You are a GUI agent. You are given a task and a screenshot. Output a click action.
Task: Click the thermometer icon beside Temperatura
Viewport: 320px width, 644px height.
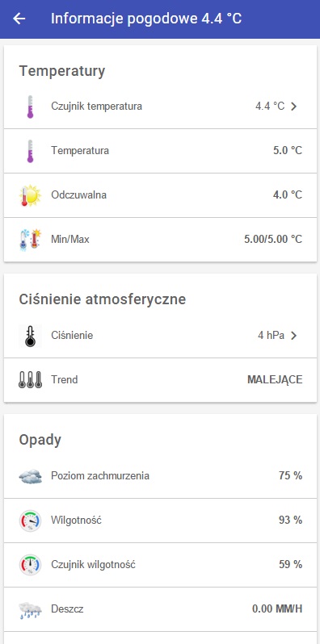click(x=30, y=151)
